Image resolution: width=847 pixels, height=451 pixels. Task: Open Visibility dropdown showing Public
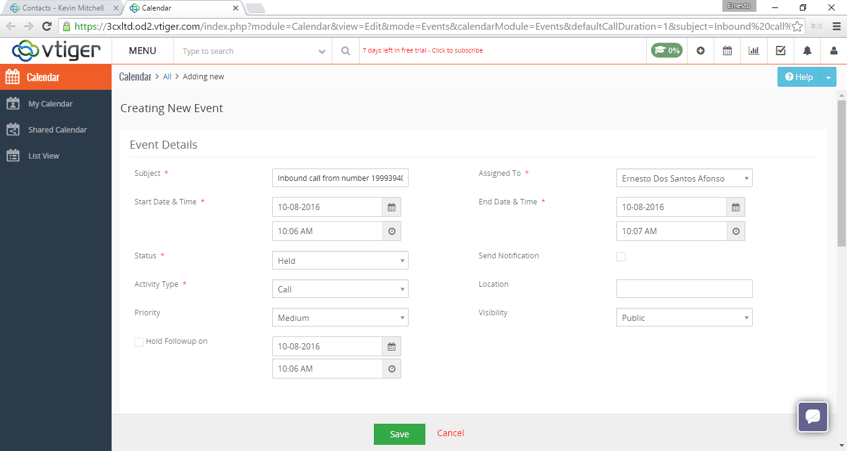pyautogui.click(x=684, y=318)
